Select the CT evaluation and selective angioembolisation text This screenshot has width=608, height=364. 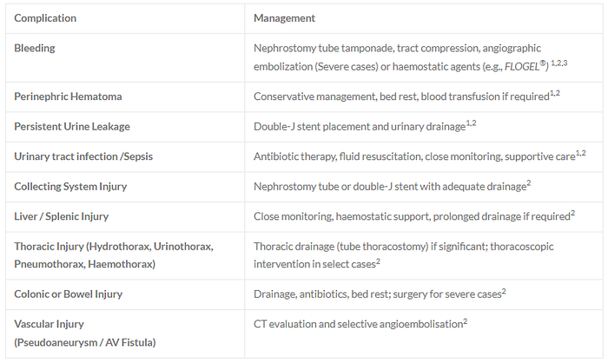point(358,324)
